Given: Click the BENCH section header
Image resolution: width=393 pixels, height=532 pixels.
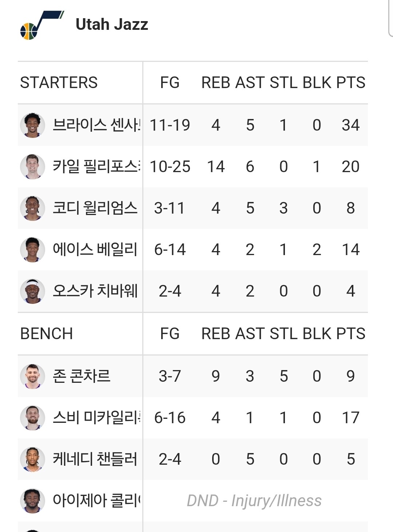Looking at the screenshot, I should tap(47, 334).
